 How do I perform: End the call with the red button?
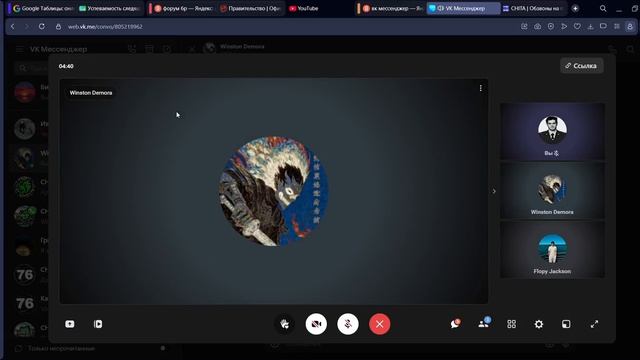coord(380,324)
